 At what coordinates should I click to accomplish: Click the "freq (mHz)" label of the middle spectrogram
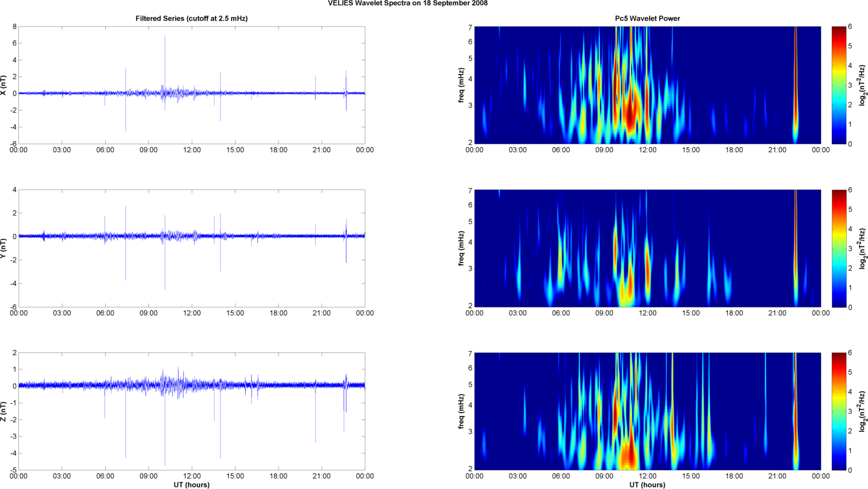pyautogui.click(x=461, y=248)
